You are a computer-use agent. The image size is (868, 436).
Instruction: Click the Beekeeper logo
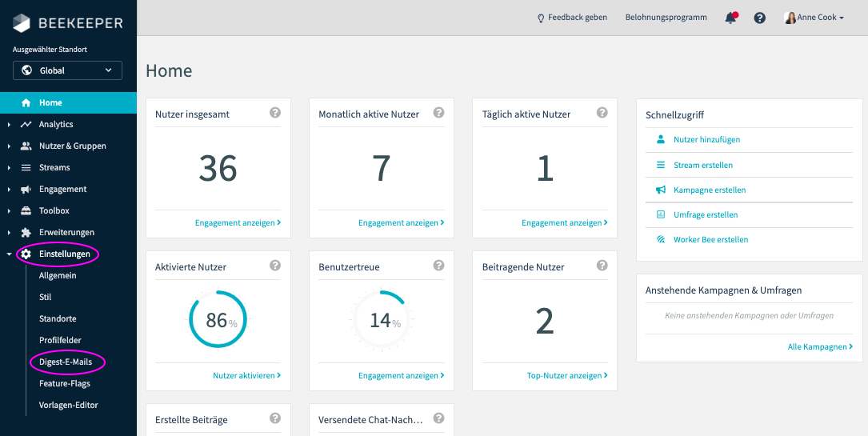pos(68,23)
